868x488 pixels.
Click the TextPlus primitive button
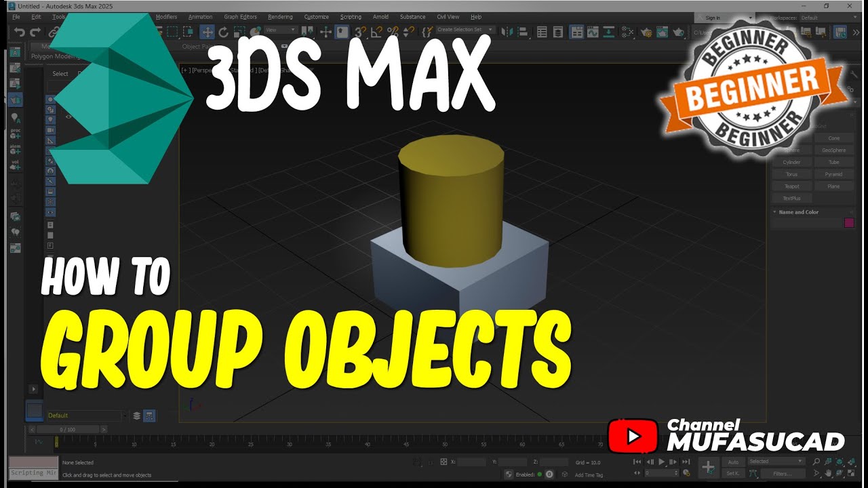pyautogui.click(x=791, y=199)
